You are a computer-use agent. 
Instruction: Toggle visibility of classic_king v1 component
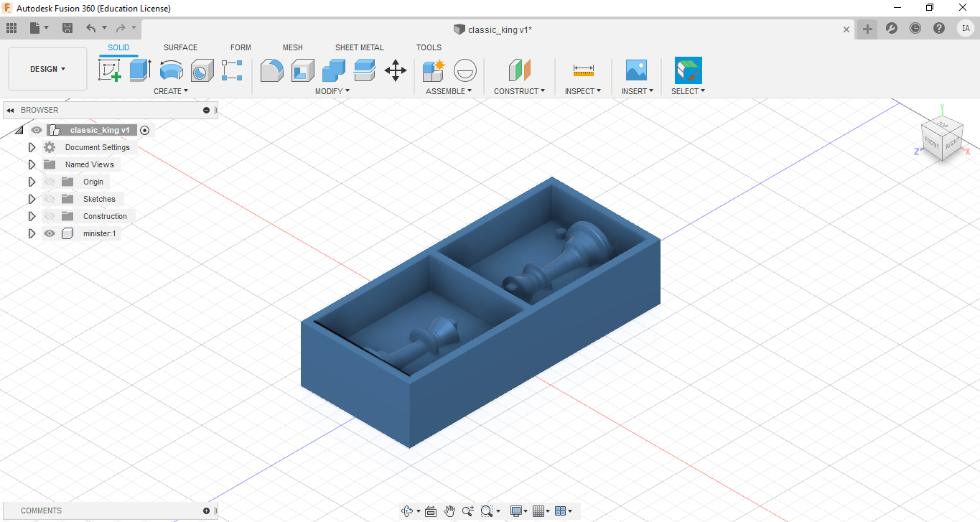(x=37, y=130)
